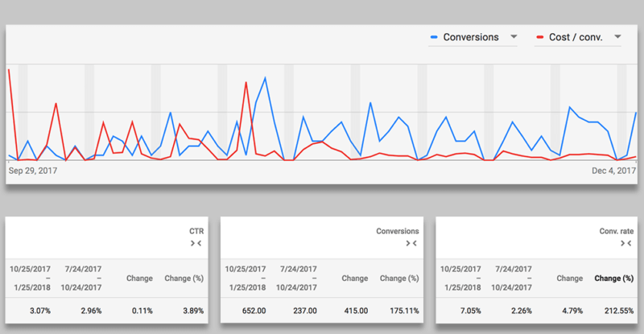Collapse the Conversions table column arrows icon
The width and height of the screenshot is (644, 334).
(411, 242)
